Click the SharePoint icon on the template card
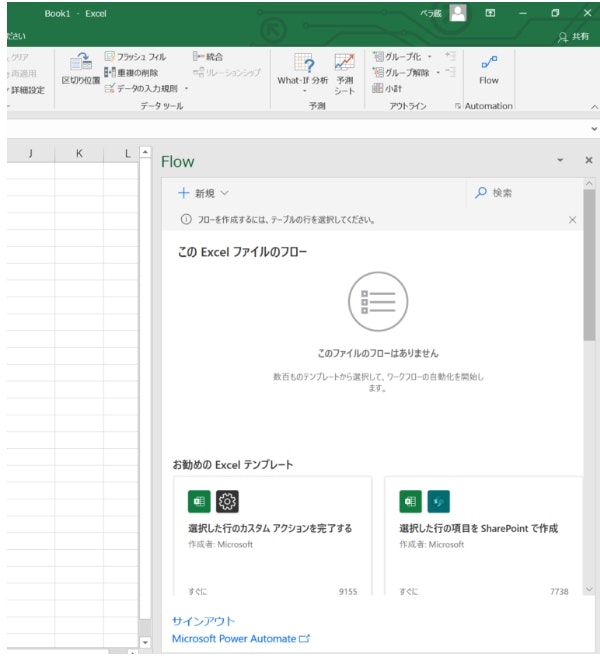Image resolution: width=600 pixels, height=666 pixels. 438,502
